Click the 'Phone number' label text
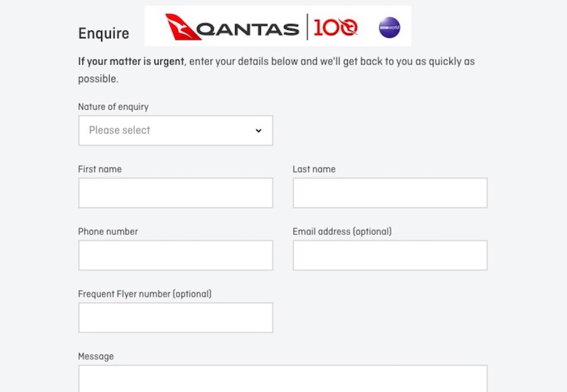 [108, 232]
